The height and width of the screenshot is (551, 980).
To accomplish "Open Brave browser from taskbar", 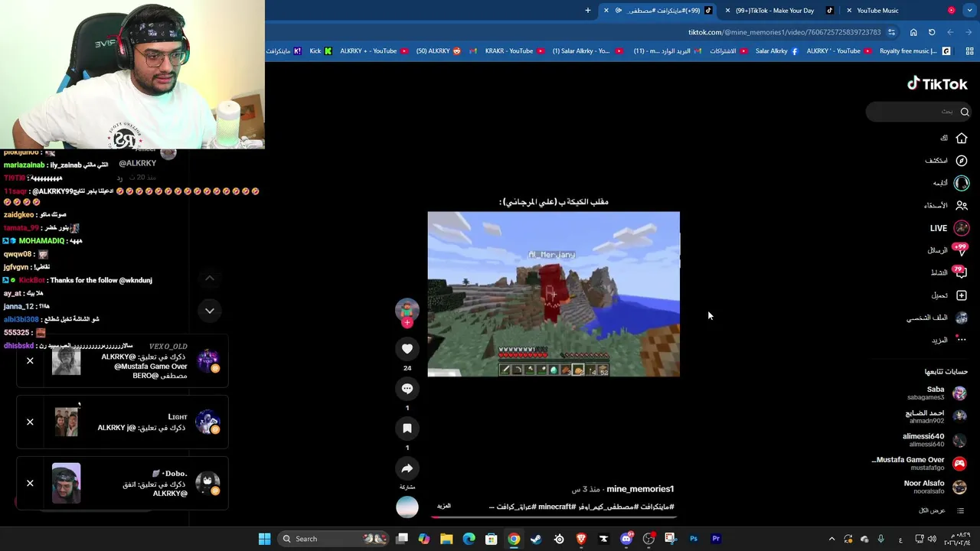I will [x=581, y=539].
